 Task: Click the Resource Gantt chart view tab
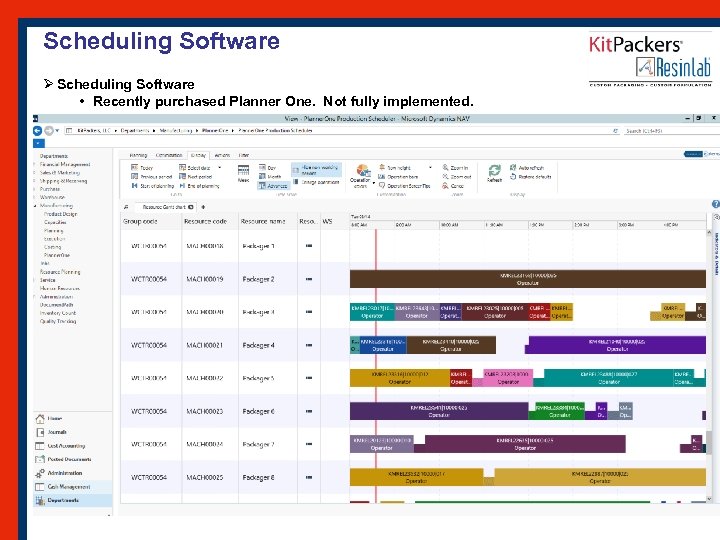[164, 207]
